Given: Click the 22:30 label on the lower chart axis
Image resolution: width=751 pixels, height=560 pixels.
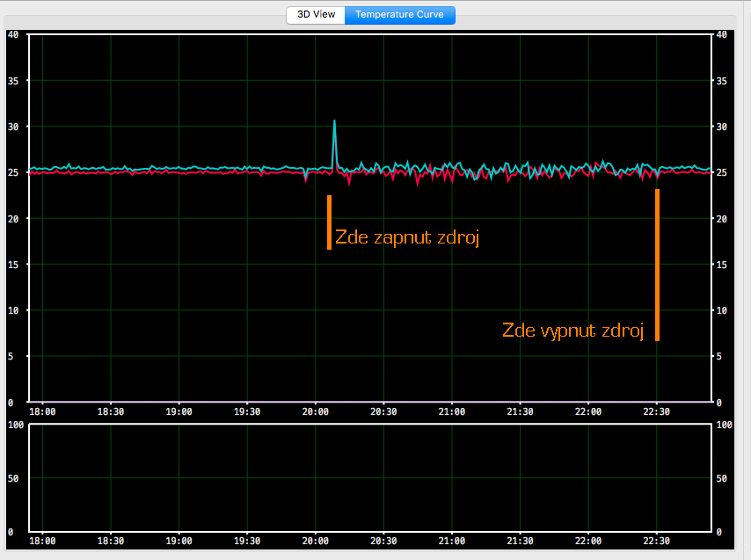Looking at the screenshot, I should 656,542.
